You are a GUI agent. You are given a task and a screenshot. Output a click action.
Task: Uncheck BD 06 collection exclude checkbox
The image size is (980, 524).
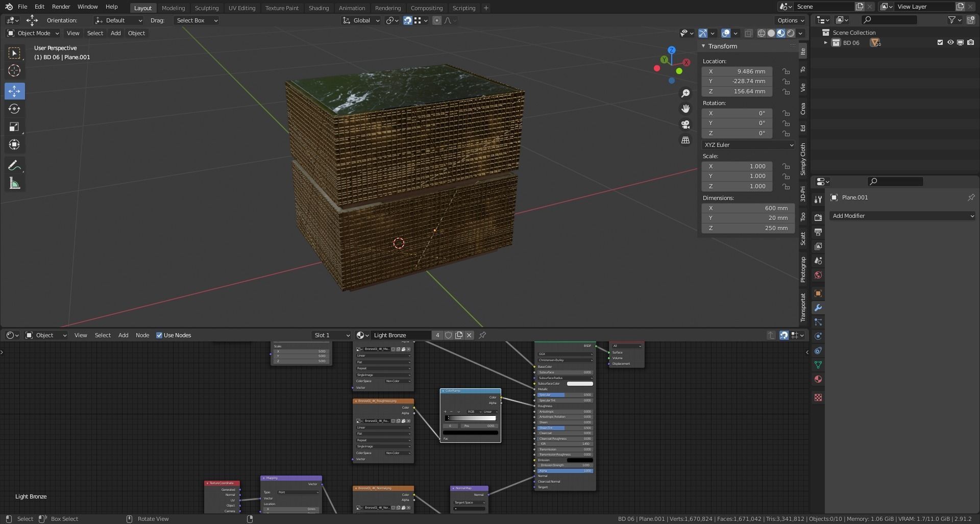tap(940, 43)
